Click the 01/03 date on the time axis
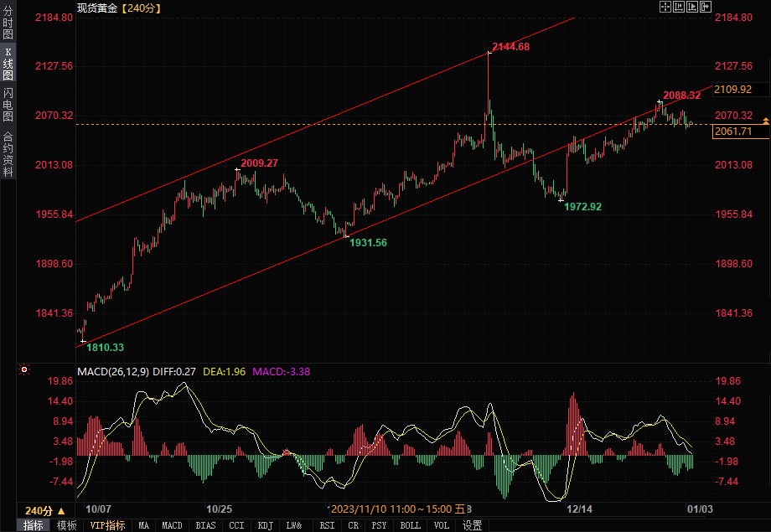 [700, 509]
